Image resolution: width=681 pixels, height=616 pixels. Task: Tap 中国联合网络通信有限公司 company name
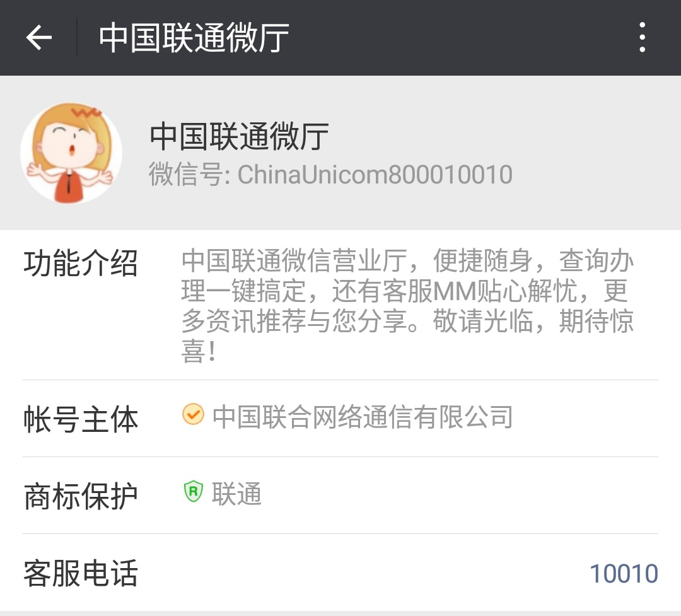click(363, 417)
